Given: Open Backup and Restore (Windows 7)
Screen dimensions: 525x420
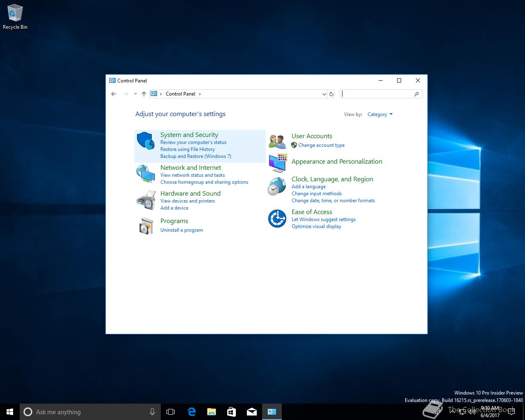Looking at the screenshot, I should [196, 156].
